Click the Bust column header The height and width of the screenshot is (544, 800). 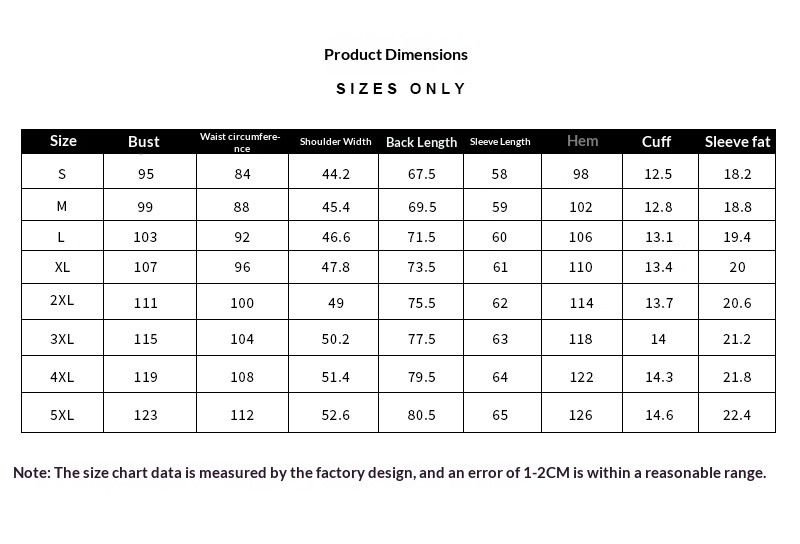pos(144,142)
